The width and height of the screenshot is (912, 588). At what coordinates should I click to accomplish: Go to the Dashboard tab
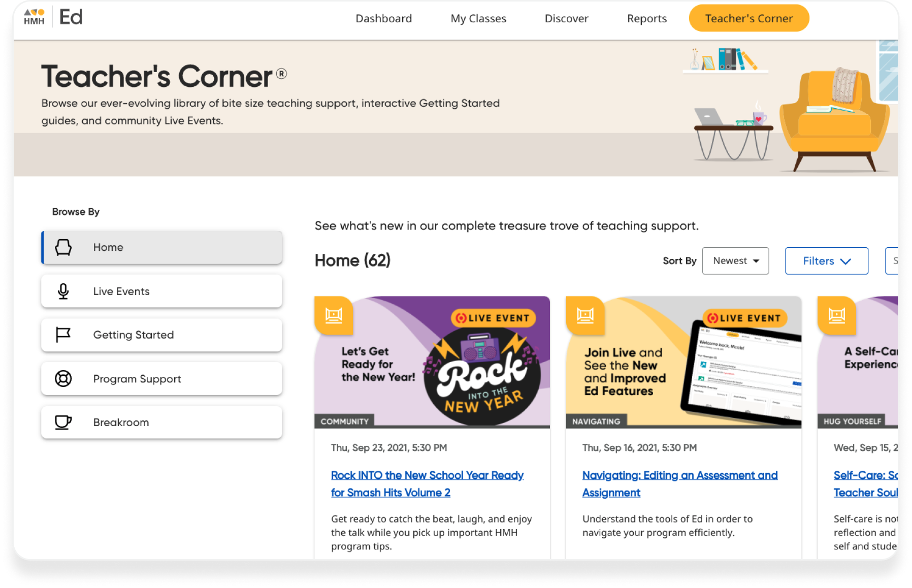coord(384,19)
